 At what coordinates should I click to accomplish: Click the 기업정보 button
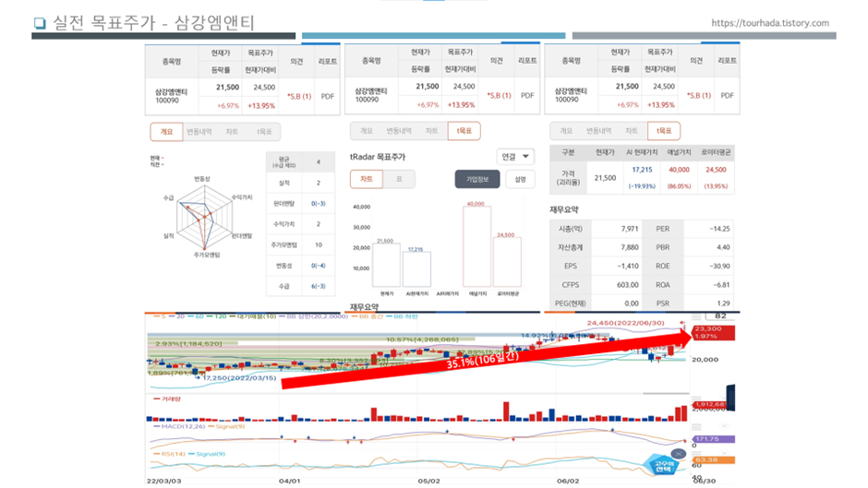coord(477,179)
